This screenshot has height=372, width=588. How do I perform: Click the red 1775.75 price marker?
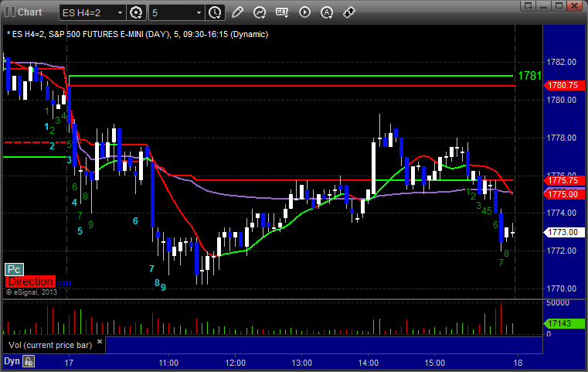point(563,180)
